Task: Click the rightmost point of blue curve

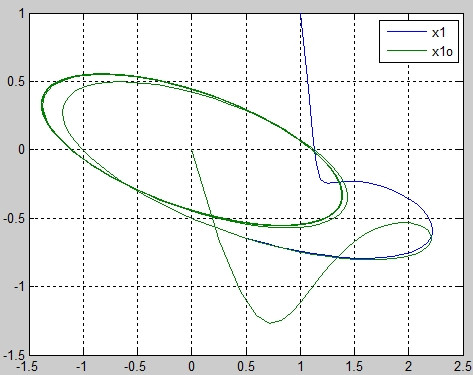Action: click(x=432, y=231)
